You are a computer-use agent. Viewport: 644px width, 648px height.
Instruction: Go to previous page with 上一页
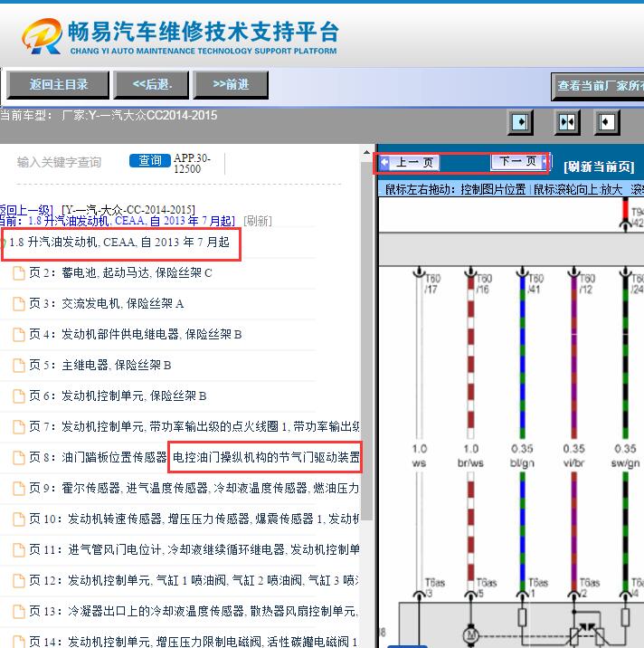pyautogui.click(x=409, y=162)
